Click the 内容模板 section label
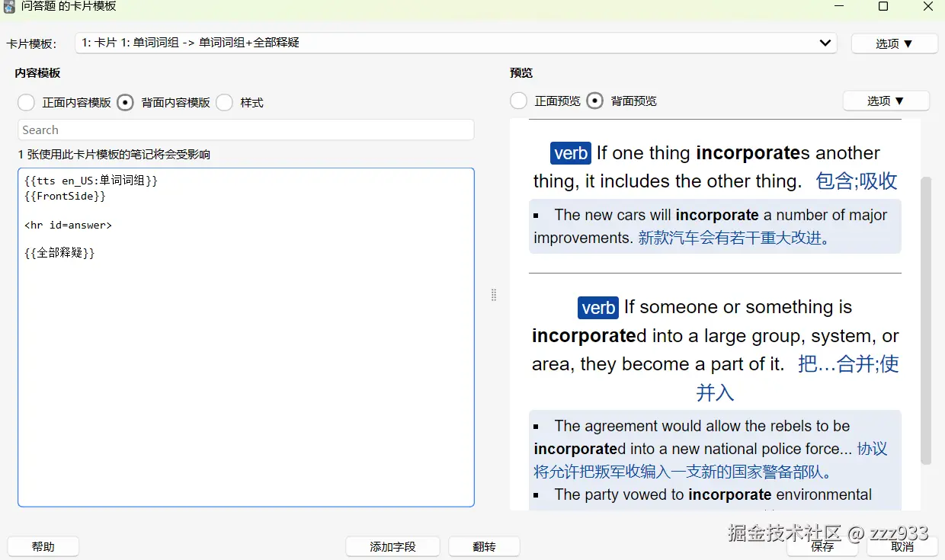The width and height of the screenshot is (945, 560). (37, 73)
